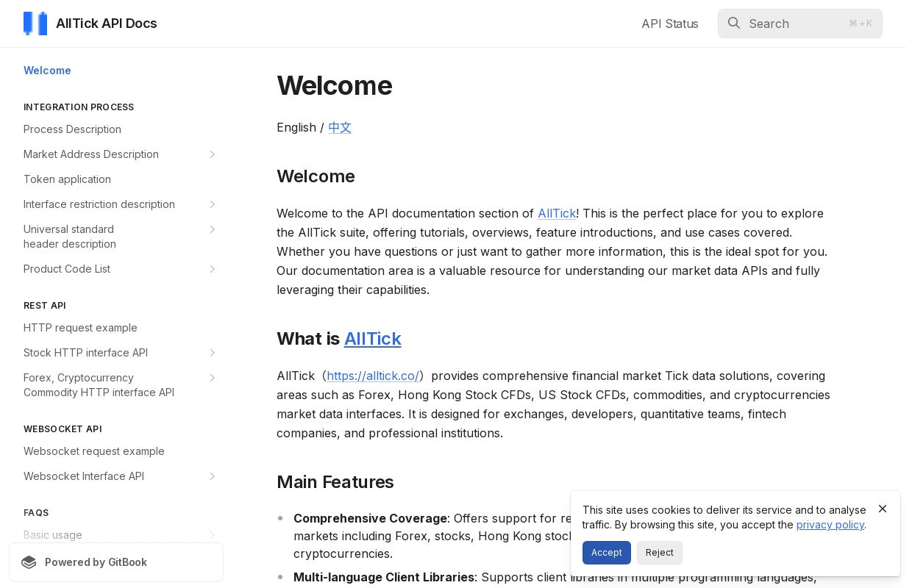Open Interface restriction description page

click(99, 204)
